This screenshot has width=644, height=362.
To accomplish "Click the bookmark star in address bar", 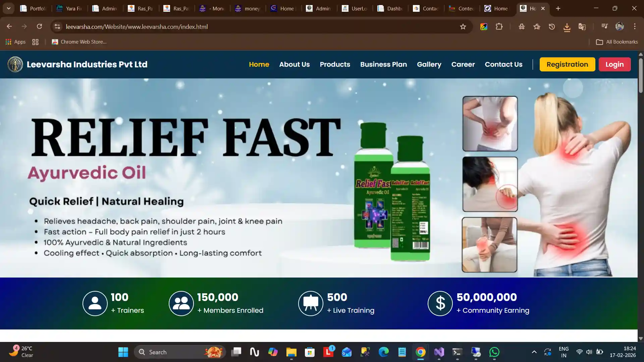I will [463, 26].
